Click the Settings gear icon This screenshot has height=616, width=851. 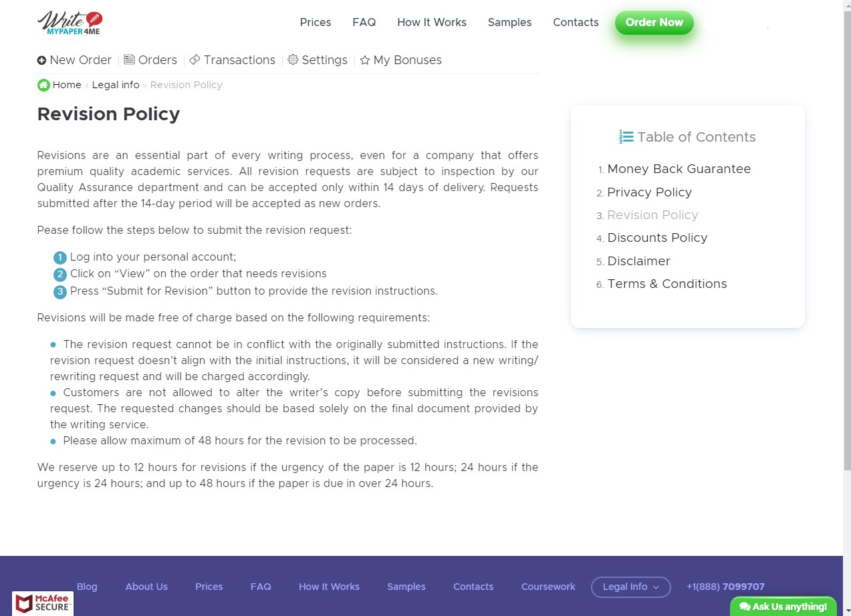coord(293,60)
